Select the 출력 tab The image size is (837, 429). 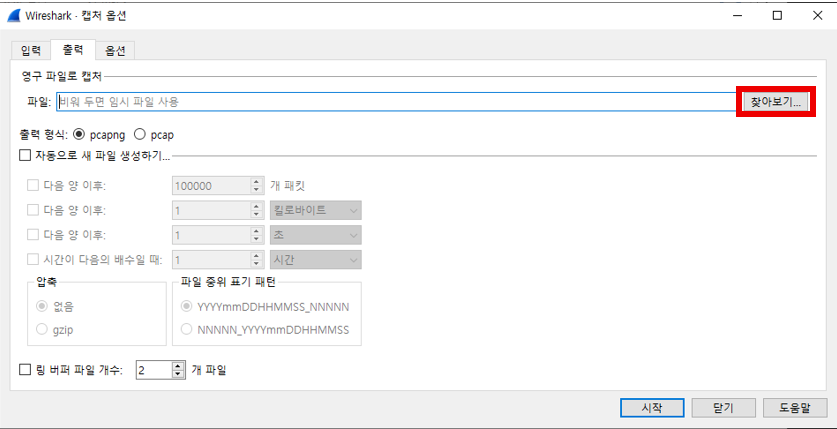73,51
